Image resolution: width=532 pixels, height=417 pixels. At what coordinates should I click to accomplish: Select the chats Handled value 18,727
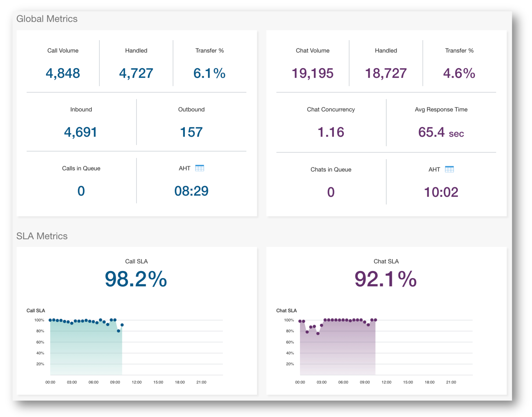[386, 73]
